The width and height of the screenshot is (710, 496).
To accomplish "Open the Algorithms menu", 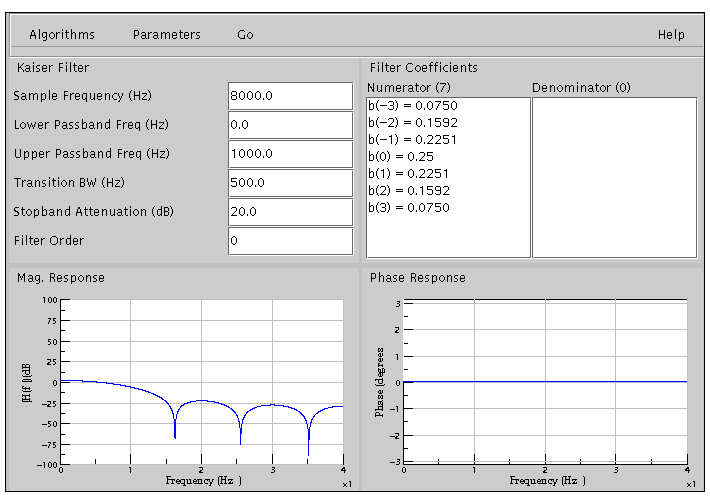I will point(62,35).
